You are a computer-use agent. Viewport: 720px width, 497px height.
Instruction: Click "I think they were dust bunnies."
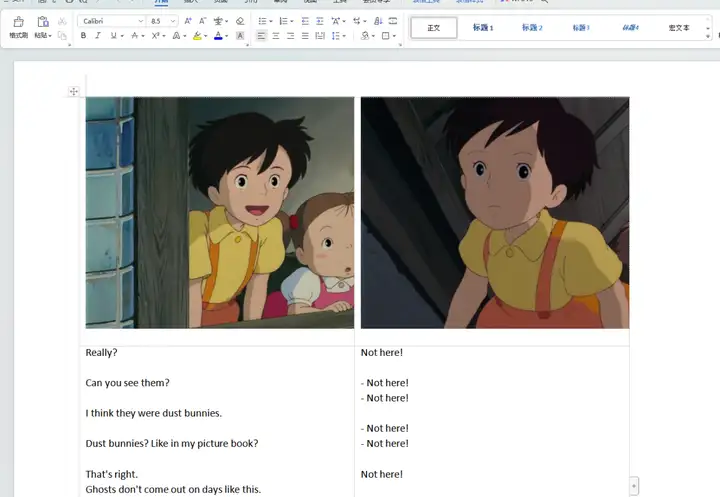154,413
